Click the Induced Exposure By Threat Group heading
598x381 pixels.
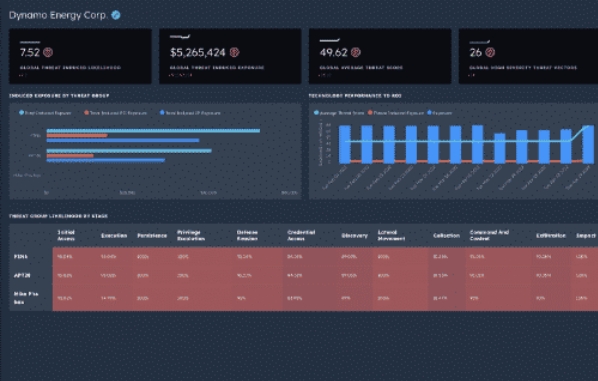[59, 96]
